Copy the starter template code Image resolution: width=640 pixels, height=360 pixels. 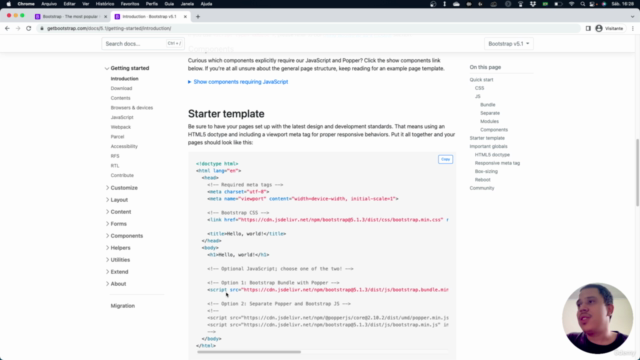coord(445,159)
